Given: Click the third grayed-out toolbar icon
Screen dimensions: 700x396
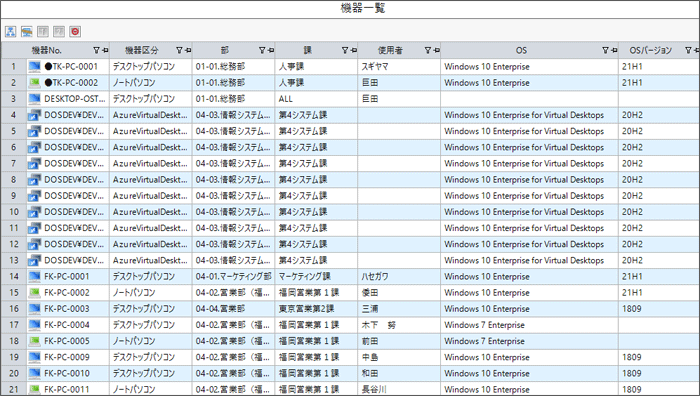Looking at the screenshot, I should [x=43, y=31].
